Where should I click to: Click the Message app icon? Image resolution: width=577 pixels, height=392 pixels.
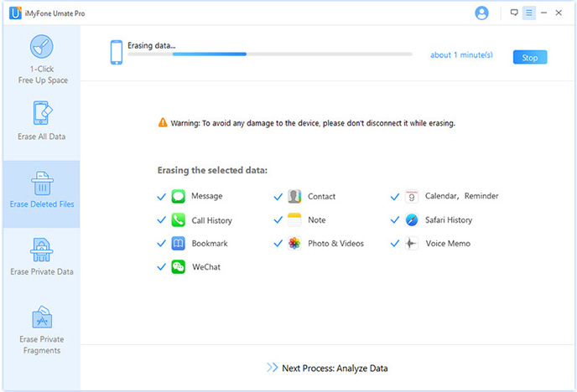tap(179, 196)
